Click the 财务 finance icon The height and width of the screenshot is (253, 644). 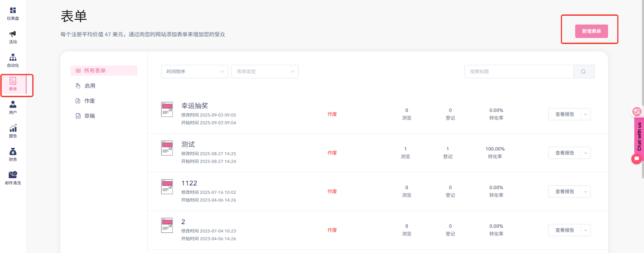tap(13, 152)
